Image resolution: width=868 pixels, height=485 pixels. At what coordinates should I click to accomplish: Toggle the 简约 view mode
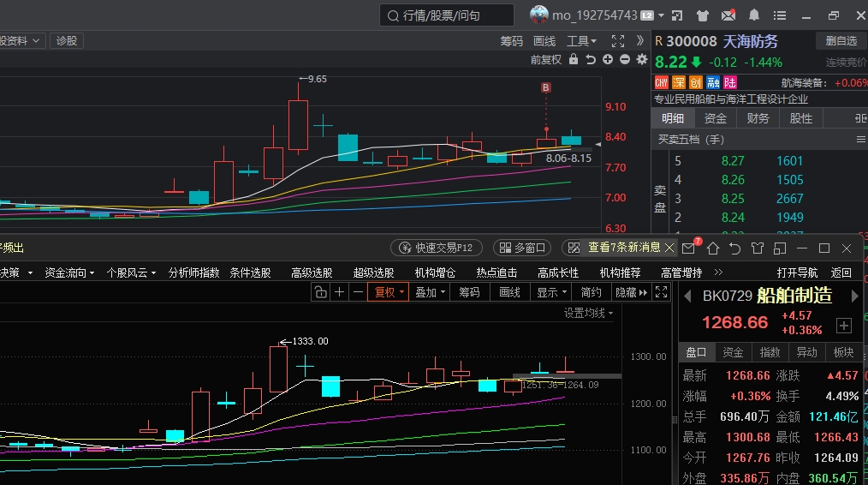click(591, 292)
